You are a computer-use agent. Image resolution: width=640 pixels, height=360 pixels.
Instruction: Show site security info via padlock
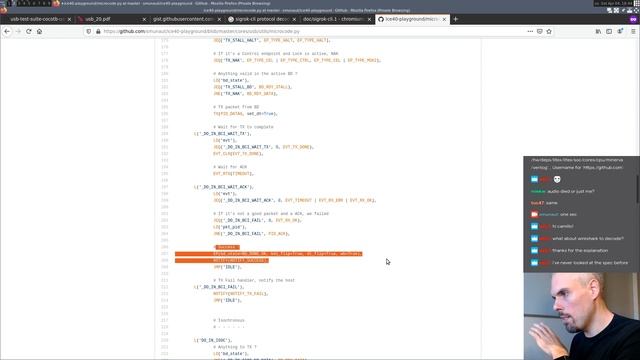(98, 31)
